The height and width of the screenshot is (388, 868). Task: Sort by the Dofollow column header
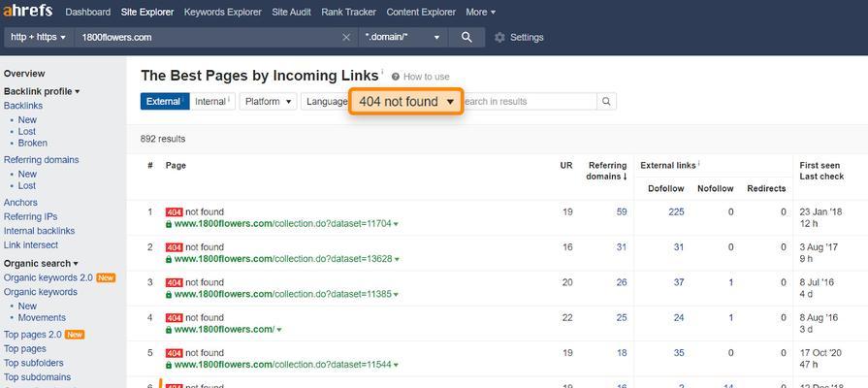666,189
